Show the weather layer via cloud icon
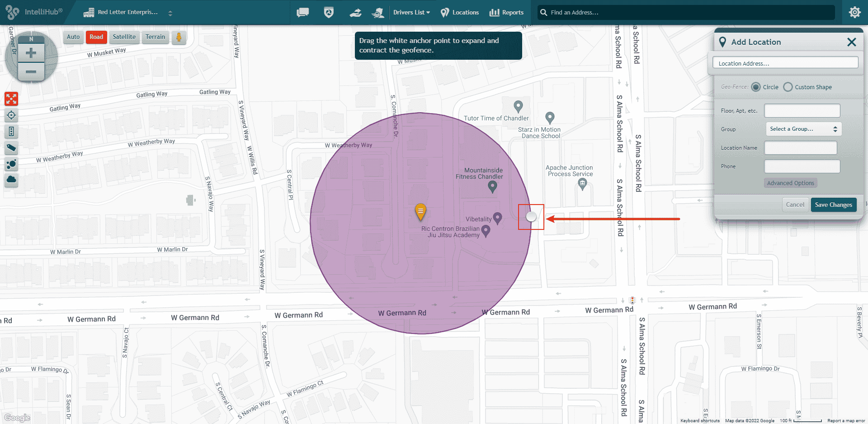The image size is (868, 424). click(x=11, y=181)
